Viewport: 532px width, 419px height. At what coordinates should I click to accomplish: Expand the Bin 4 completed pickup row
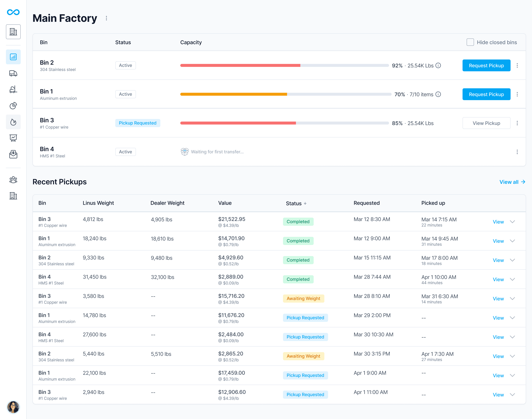tap(512, 279)
